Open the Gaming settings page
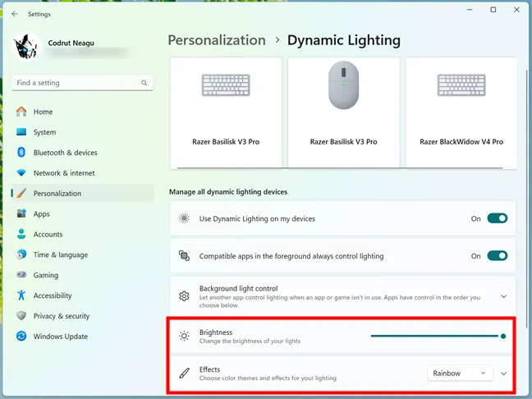This screenshot has width=532, height=399. 45,275
